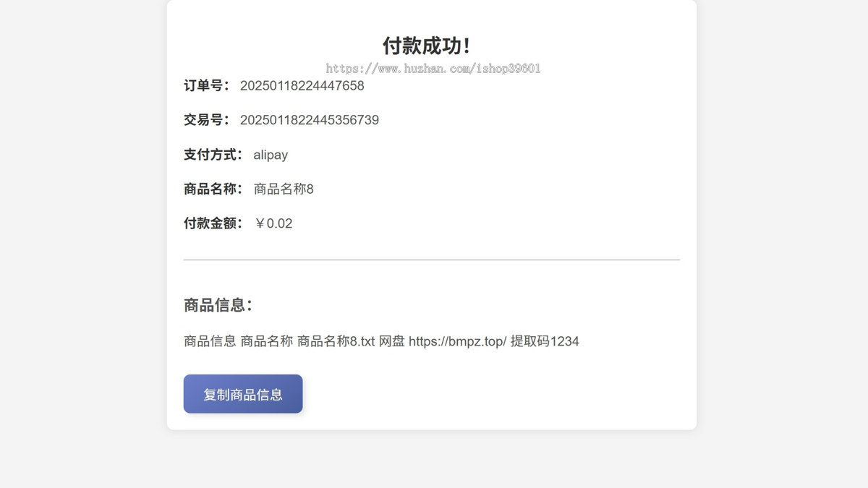Image resolution: width=868 pixels, height=488 pixels.
Task: Select the 付款成功! heading
Action: [x=427, y=46]
